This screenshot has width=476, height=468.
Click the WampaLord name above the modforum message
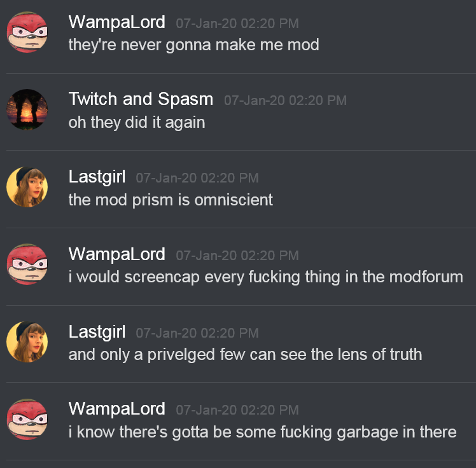point(117,254)
